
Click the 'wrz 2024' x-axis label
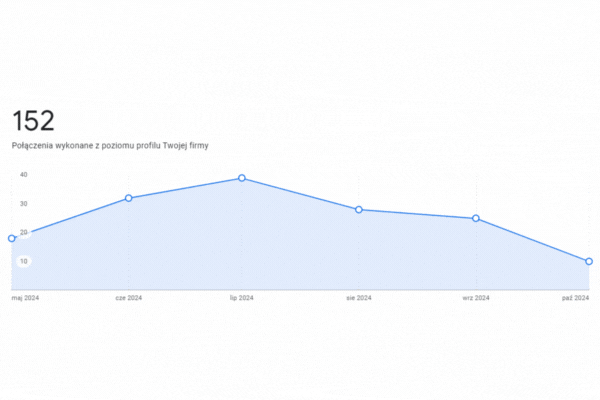click(x=476, y=297)
